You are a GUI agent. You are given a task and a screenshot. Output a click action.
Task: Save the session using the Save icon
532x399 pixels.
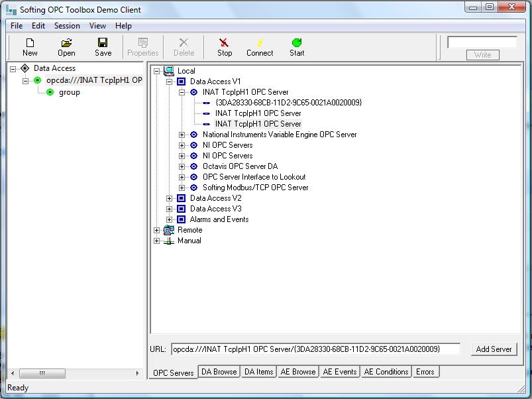click(x=103, y=42)
